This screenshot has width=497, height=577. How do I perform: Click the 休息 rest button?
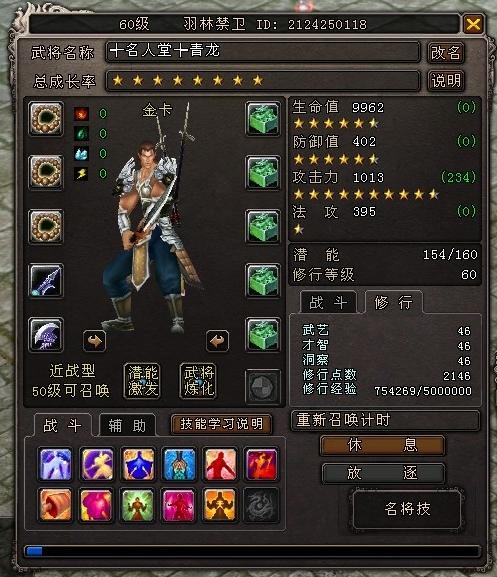pyautogui.click(x=383, y=446)
